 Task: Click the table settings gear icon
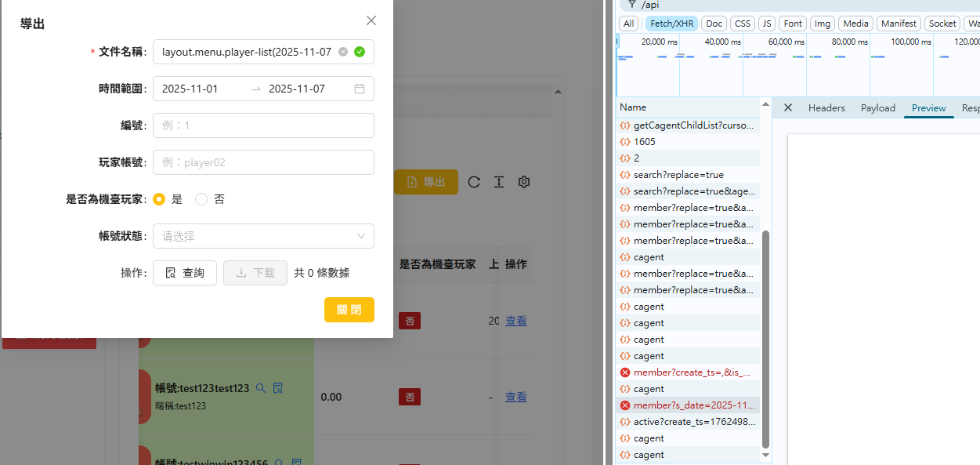[524, 182]
